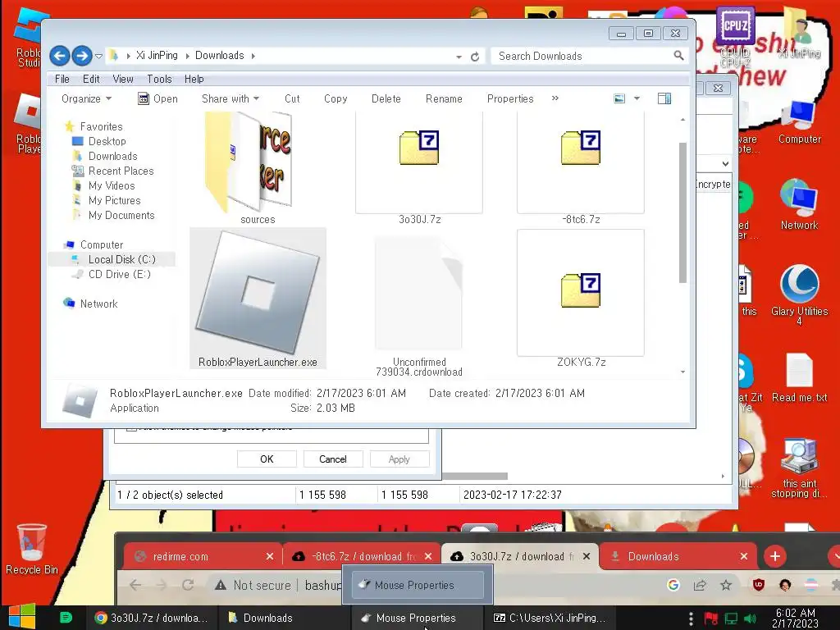Click horizontal scrollbar in background window
840x630 pixels.
pyautogui.click(x=474, y=476)
